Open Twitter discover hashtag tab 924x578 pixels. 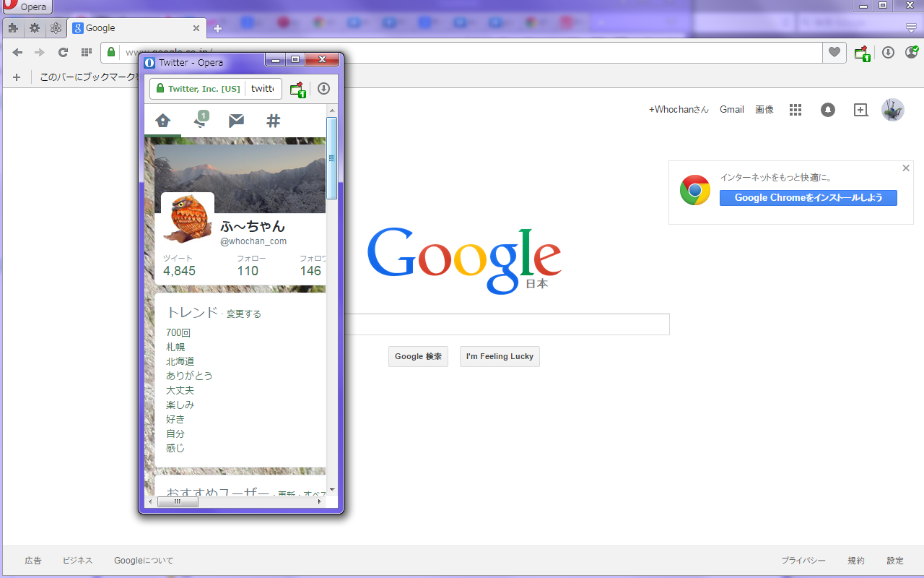[273, 121]
